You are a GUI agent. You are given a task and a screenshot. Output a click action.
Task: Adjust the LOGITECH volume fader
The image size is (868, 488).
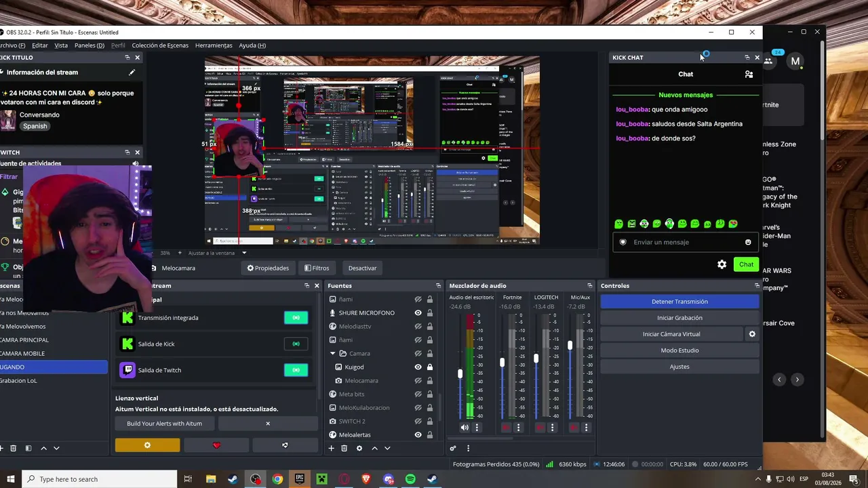click(536, 358)
